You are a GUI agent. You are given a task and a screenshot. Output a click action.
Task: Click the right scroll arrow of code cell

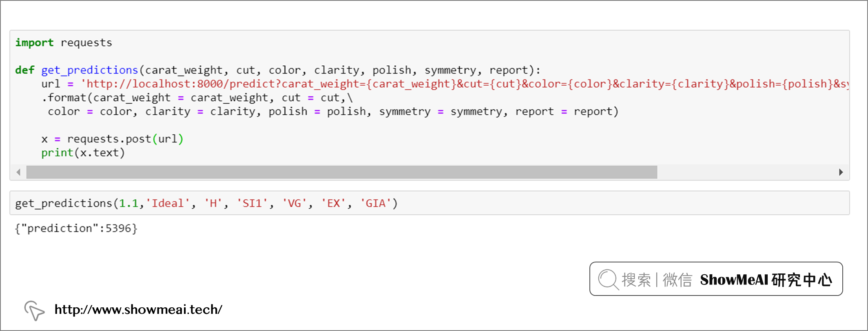pyautogui.click(x=841, y=172)
